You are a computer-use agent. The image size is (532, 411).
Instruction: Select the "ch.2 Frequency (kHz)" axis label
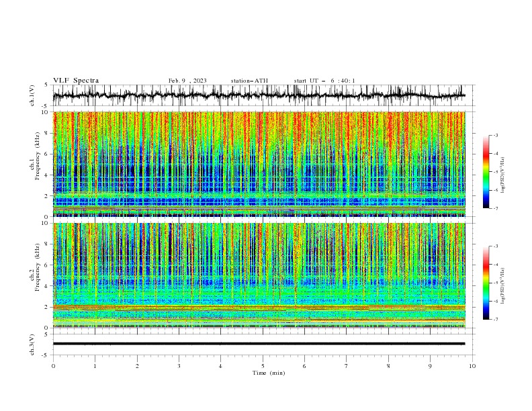pyautogui.click(x=35, y=267)
